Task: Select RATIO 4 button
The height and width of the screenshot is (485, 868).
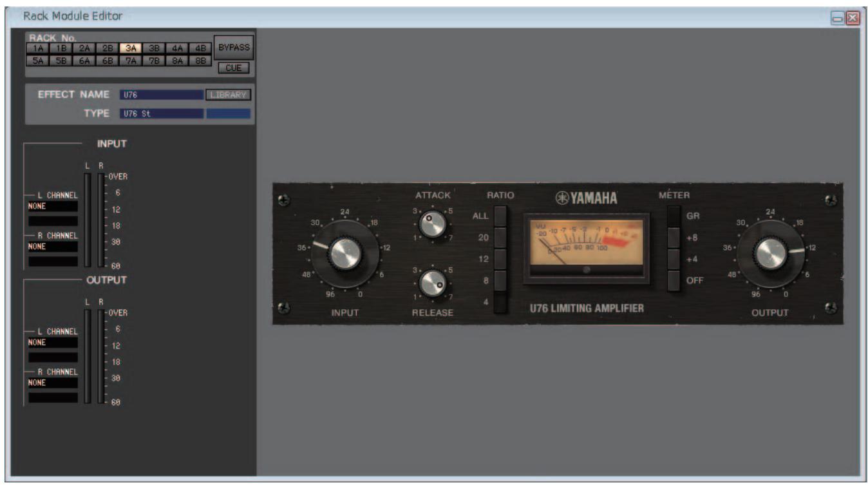Action: point(500,301)
